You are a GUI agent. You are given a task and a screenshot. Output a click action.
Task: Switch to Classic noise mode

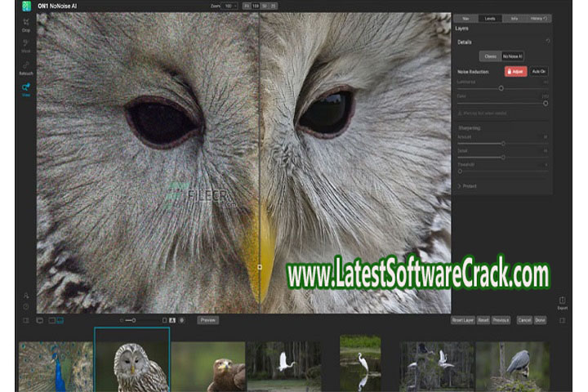tap(489, 56)
